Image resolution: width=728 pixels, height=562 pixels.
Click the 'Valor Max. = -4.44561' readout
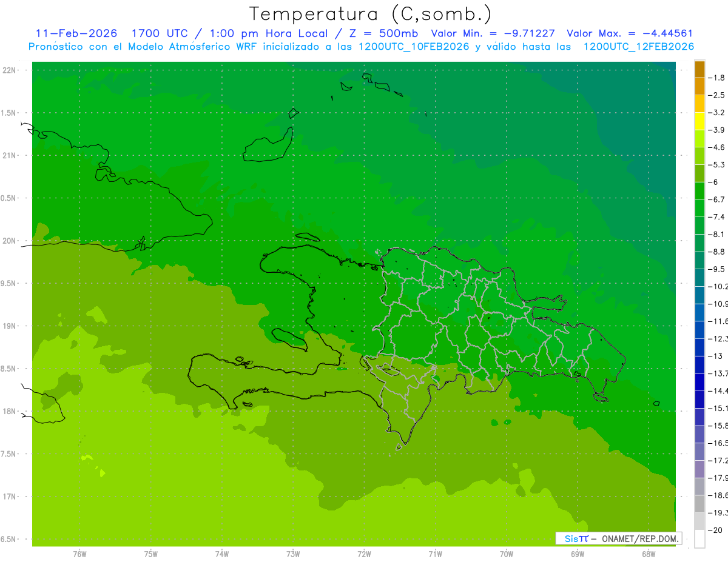[629, 34]
